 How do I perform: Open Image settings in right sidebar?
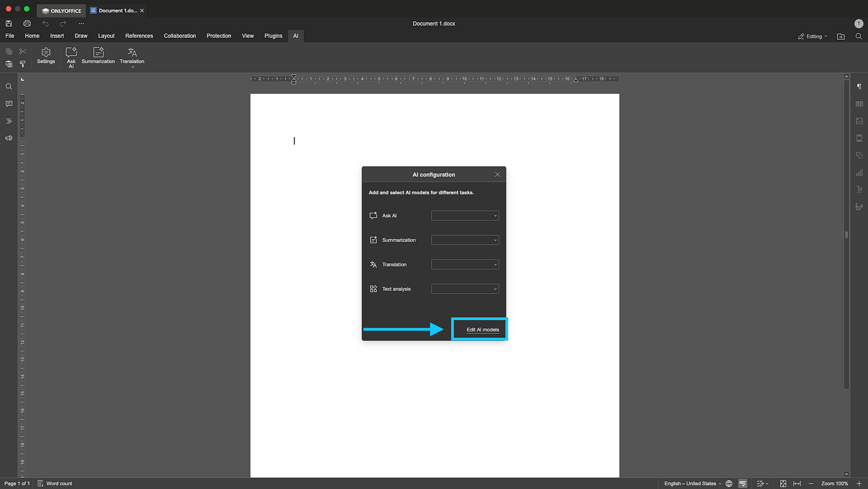click(859, 121)
